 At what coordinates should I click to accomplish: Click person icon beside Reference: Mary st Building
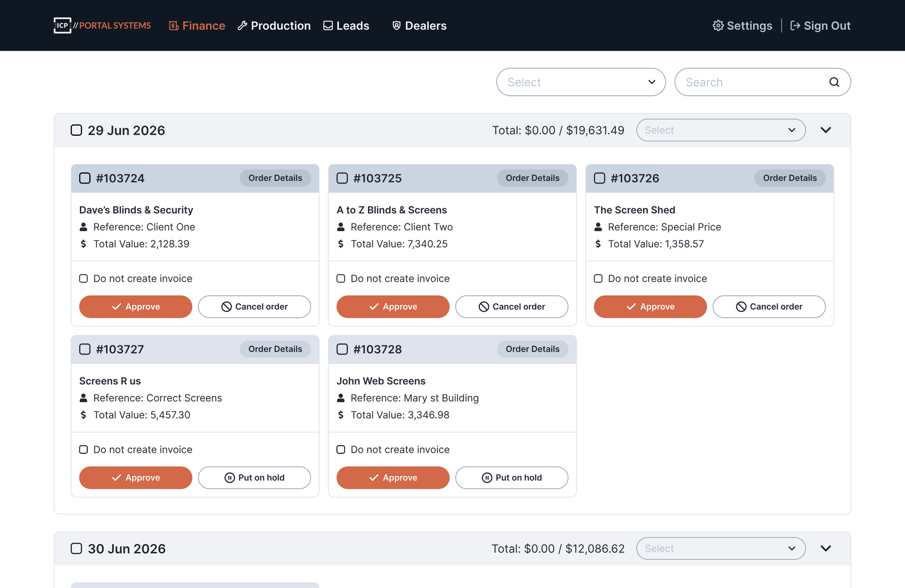click(x=341, y=398)
